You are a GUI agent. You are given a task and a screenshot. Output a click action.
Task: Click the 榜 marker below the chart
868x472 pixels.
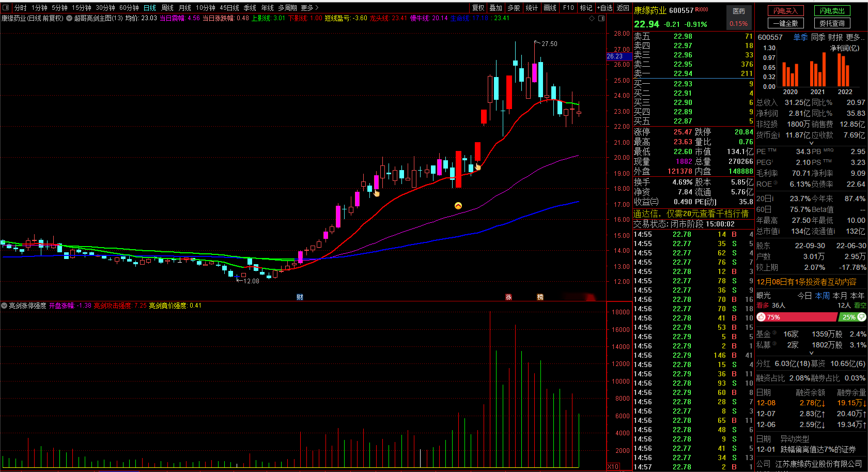pos(540,297)
